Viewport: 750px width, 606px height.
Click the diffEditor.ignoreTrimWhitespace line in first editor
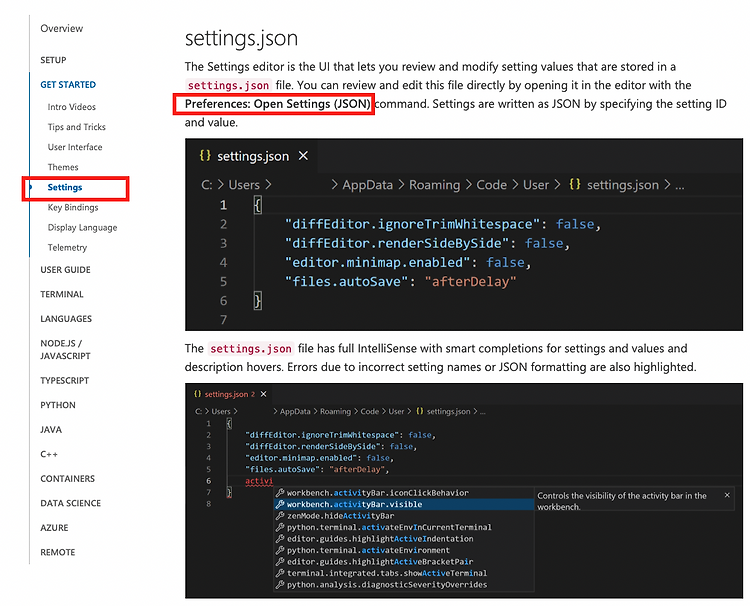tap(442, 224)
